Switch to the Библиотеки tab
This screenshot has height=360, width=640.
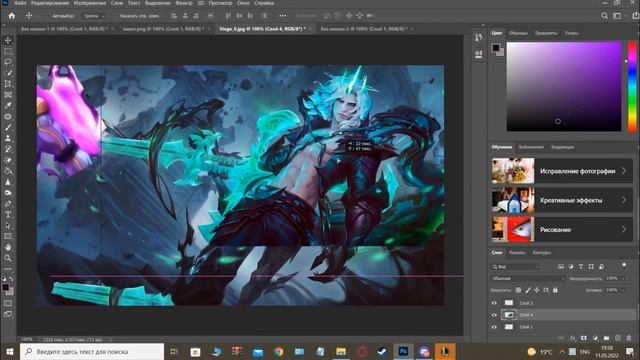tap(531, 147)
